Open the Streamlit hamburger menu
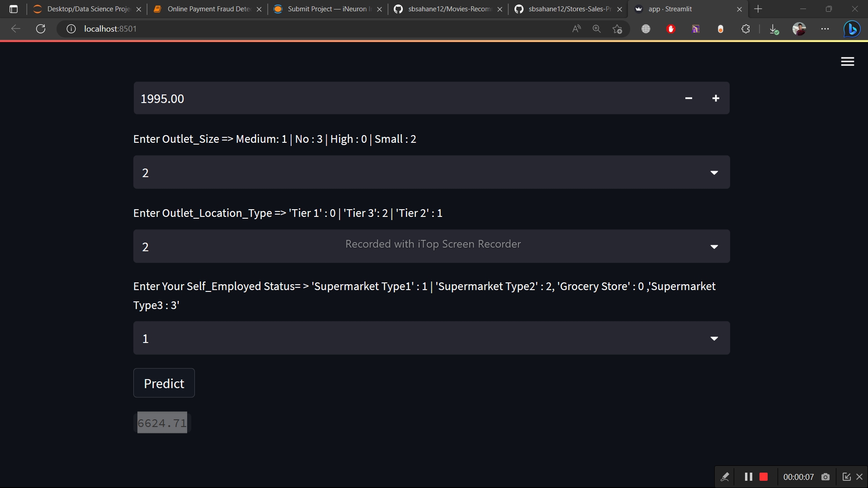Screen dimensions: 868x488 point(847,62)
